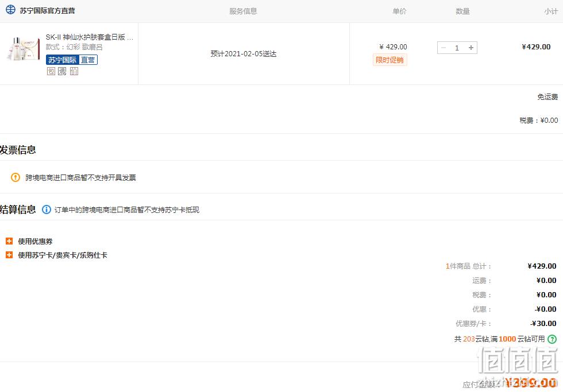Screen dimensions: 563x392
Task: Click the green cloud-diamond help question icon
Action: (552, 339)
